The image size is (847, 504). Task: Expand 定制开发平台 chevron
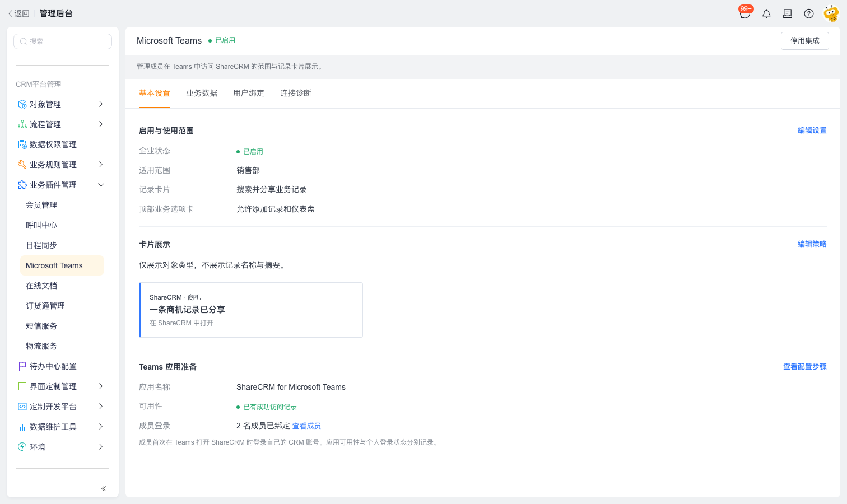pyautogui.click(x=101, y=407)
